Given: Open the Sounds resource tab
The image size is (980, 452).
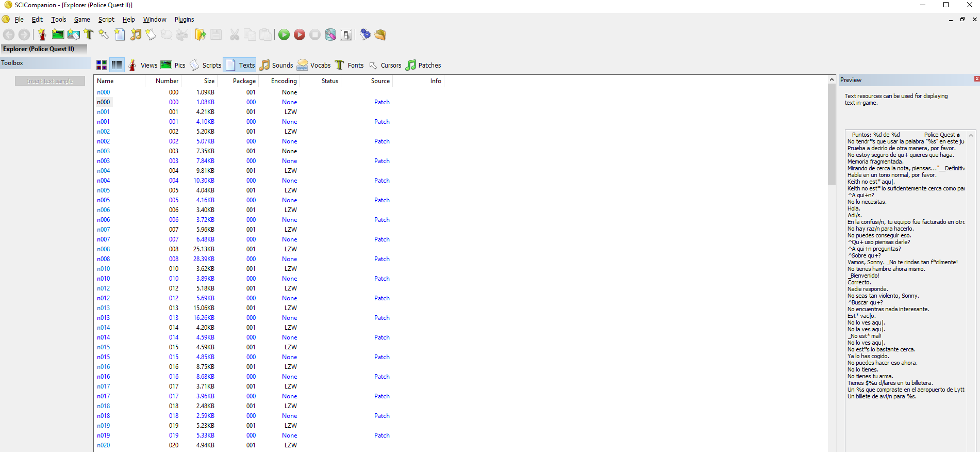Looking at the screenshot, I should tap(276, 65).
